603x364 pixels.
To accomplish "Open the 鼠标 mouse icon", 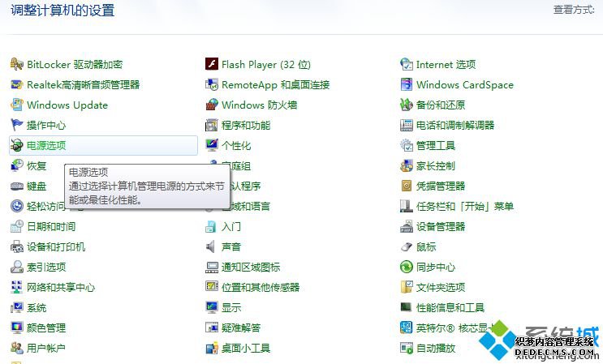I will coord(407,247).
